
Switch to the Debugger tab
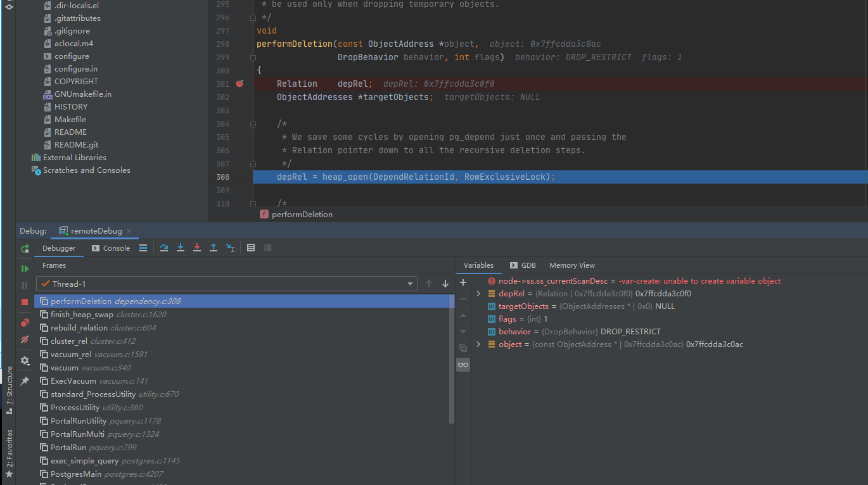point(59,248)
